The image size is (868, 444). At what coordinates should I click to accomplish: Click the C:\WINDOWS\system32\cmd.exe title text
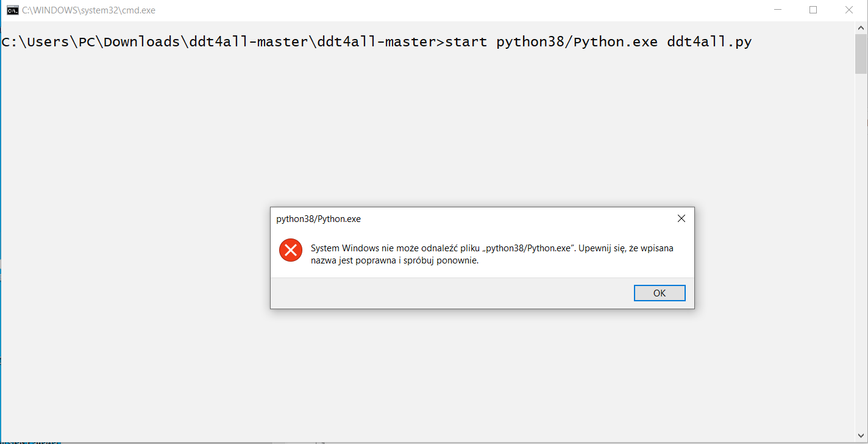coord(88,10)
